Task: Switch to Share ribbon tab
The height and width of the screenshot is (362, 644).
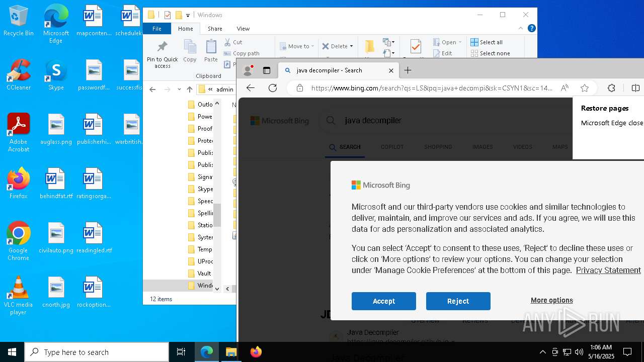Action: tap(215, 29)
